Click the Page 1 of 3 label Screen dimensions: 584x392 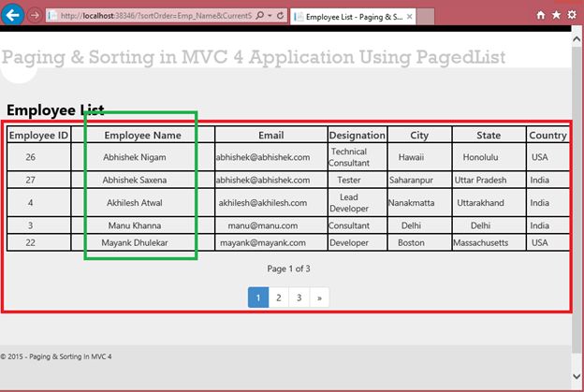(x=288, y=269)
